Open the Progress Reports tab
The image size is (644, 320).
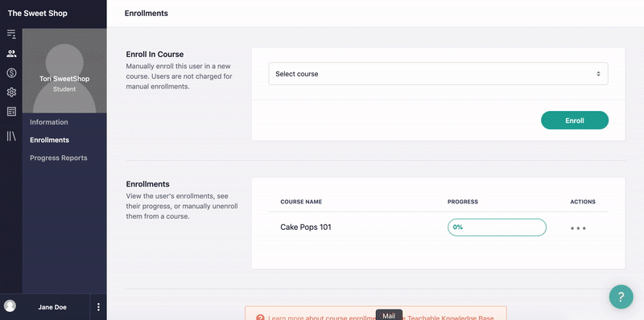click(58, 158)
